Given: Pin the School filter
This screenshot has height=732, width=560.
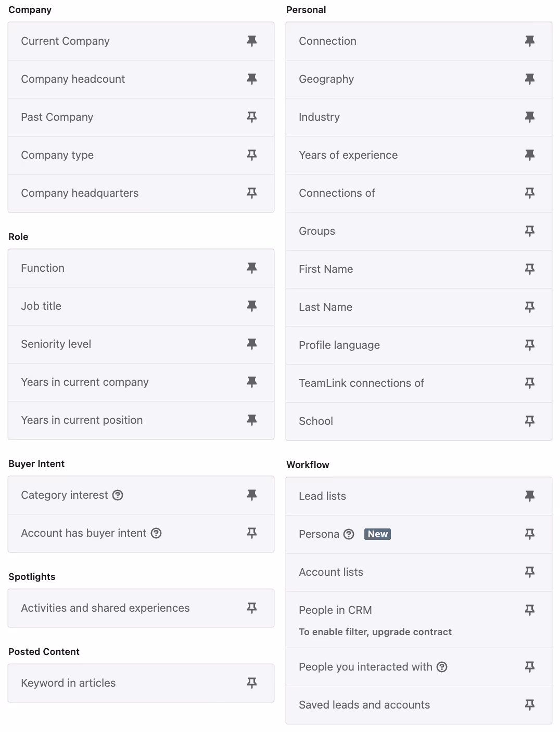Looking at the screenshot, I should tap(530, 421).
